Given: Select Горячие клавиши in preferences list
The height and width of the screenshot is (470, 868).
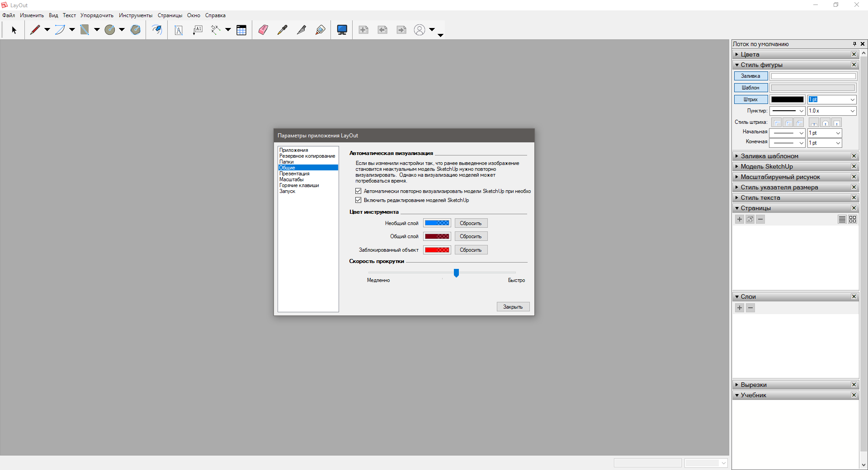Looking at the screenshot, I should point(299,185).
